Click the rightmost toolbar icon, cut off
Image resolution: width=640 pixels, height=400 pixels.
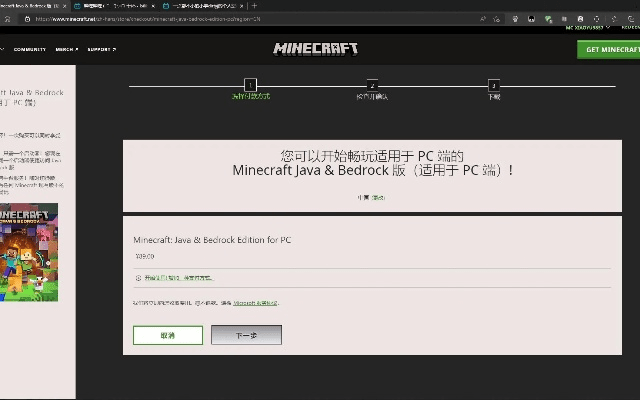631,19
